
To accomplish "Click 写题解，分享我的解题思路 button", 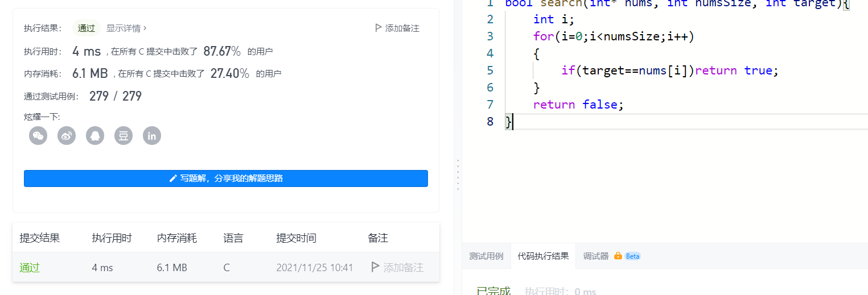I will pos(226,178).
